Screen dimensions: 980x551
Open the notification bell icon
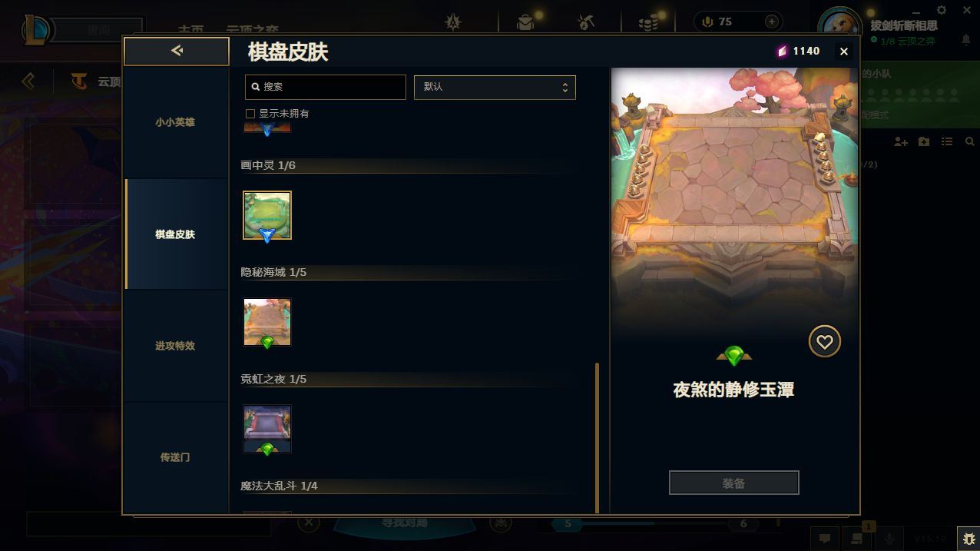pyautogui.click(x=966, y=40)
